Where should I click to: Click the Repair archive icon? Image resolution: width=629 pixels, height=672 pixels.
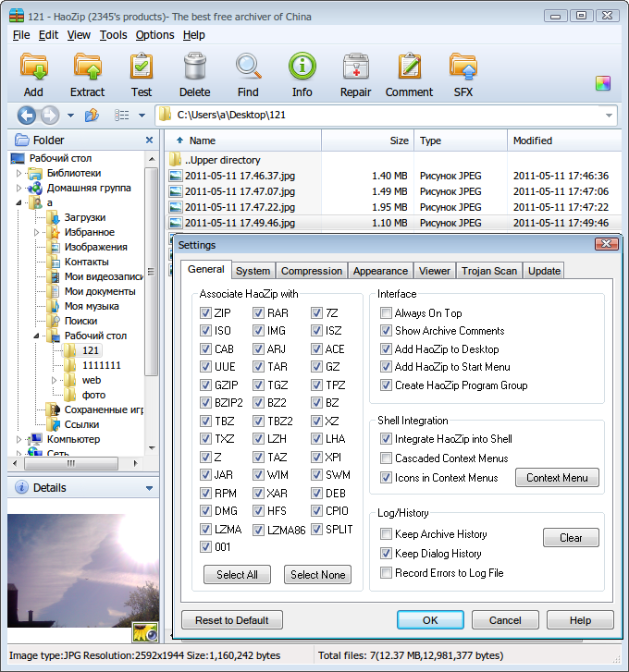[x=355, y=74]
